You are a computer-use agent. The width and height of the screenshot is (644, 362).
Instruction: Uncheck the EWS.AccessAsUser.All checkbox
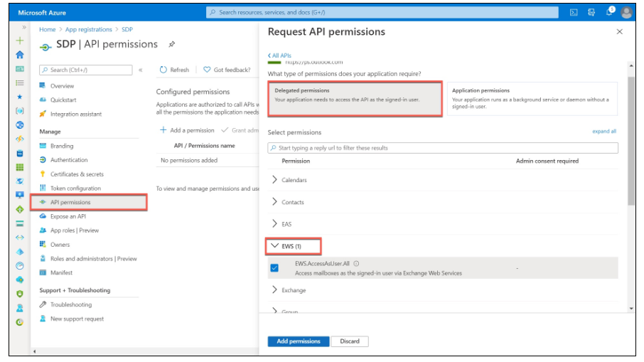click(x=274, y=268)
